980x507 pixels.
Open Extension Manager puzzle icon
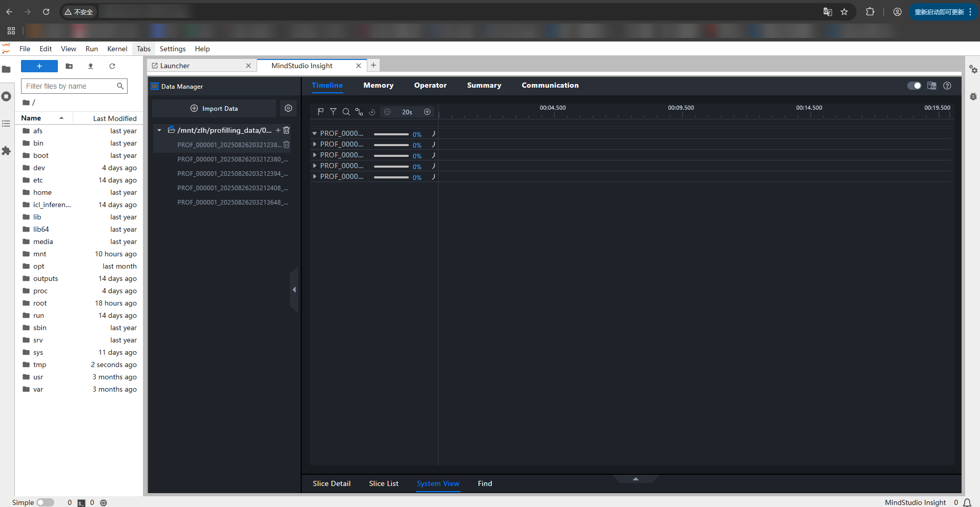click(6, 151)
